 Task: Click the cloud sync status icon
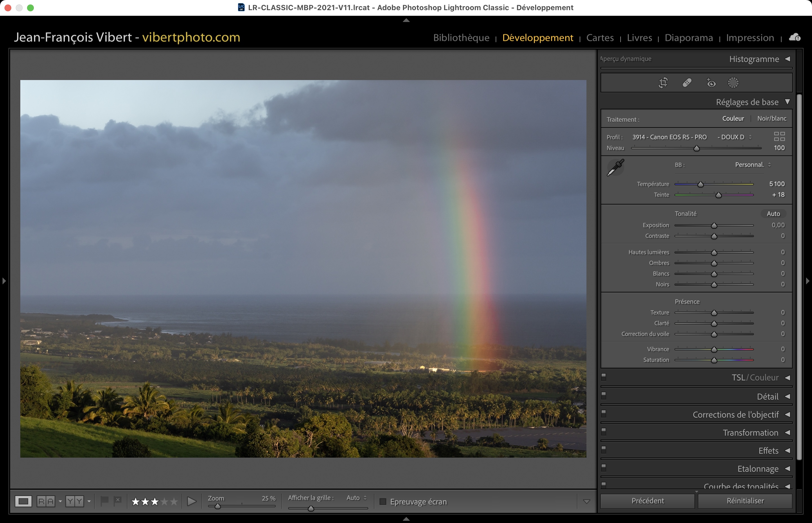point(795,37)
